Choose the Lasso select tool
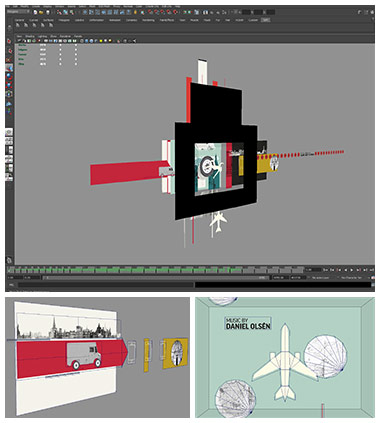 click(x=9, y=51)
